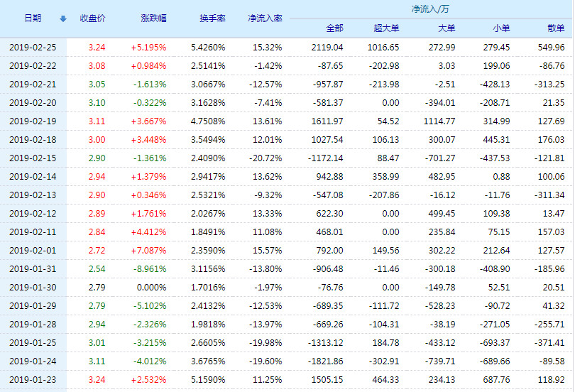The image size is (575, 392).
Task: Select the 换手率 column header
Action: point(213,18)
